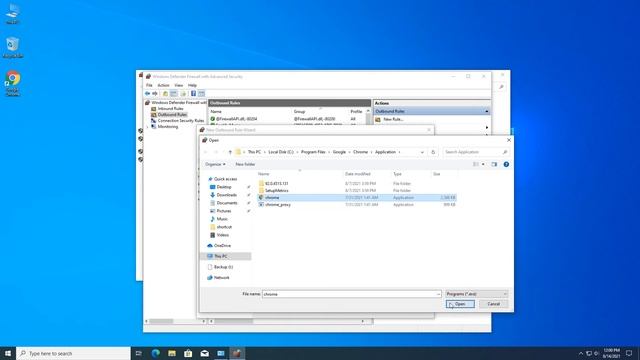The image size is (640, 360).
Task: Click the Help icon in Open dialog
Action: 506,164
